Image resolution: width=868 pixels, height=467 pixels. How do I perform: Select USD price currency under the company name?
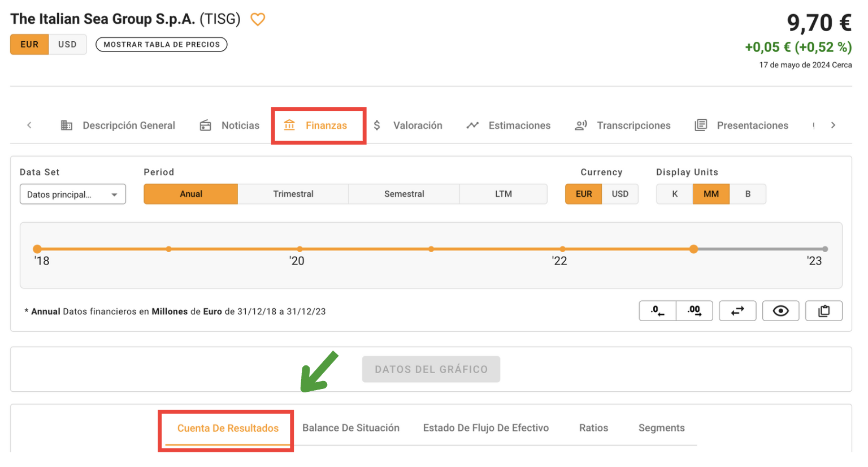point(67,44)
